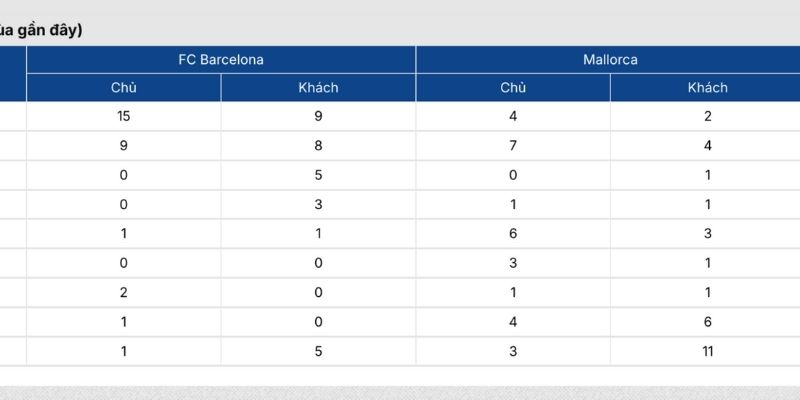Image resolution: width=800 pixels, height=400 pixels.
Task: Select value 6 in Mallorca Khách column
Action: click(707, 322)
